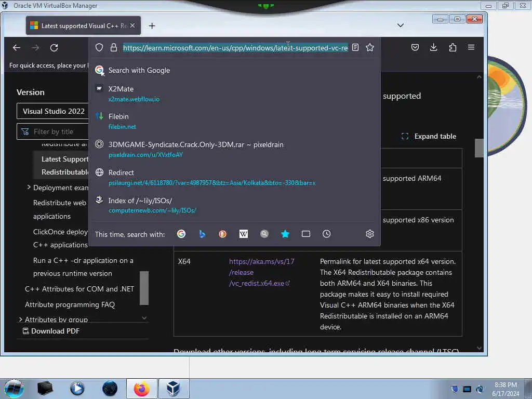532x399 pixels.
Task: Open the tracking protection shield icon
Action: [99, 47]
